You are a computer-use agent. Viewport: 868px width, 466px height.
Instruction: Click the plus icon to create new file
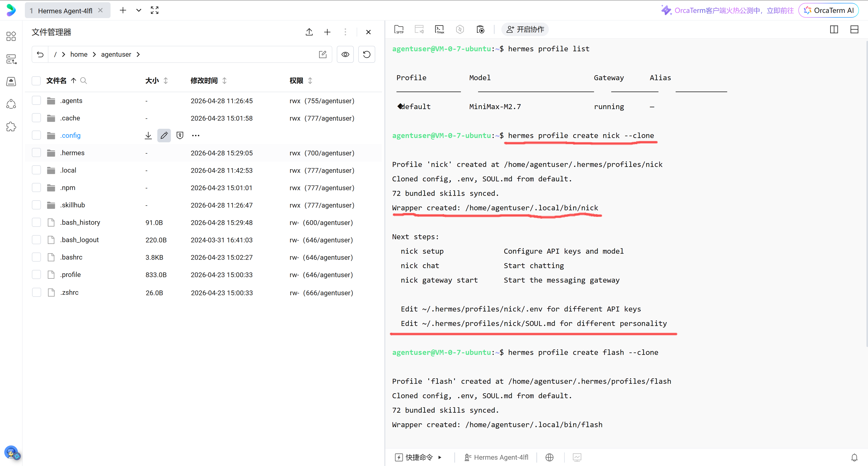[x=327, y=32]
